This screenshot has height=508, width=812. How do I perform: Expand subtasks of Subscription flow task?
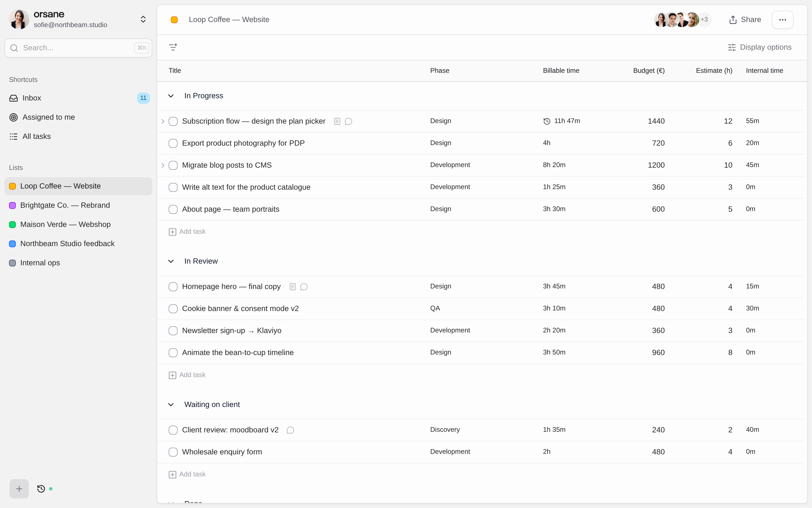click(x=163, y=121)
